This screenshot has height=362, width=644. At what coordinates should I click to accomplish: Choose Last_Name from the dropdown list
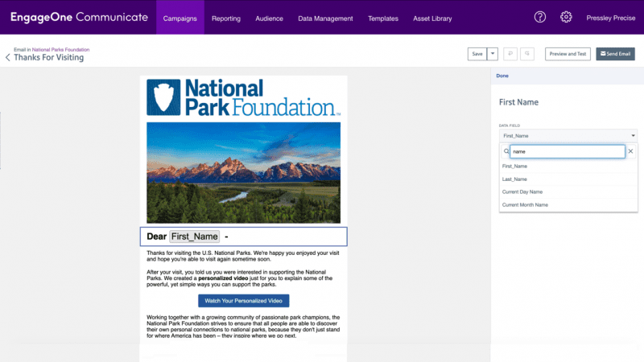[x=568, y=179]
